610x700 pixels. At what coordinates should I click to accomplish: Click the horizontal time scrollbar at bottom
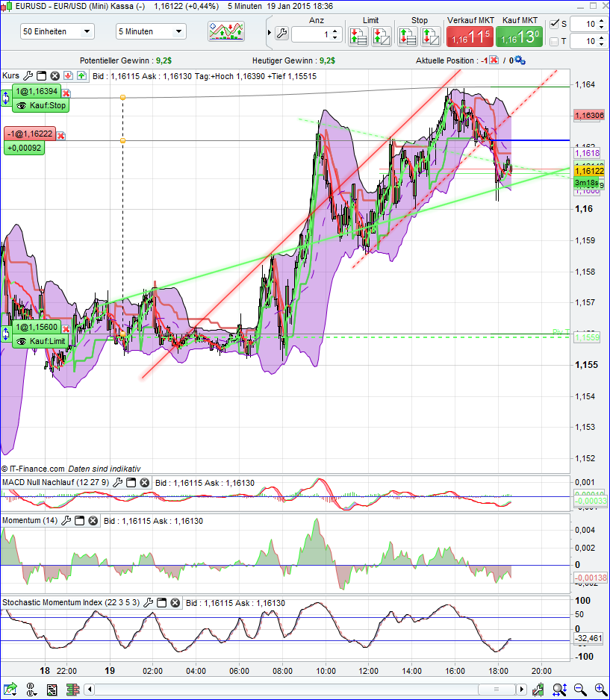(x=299, y=690)
